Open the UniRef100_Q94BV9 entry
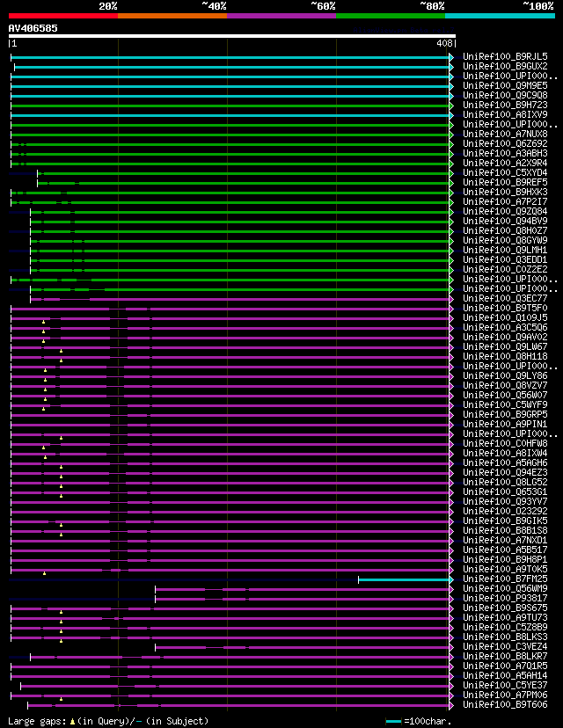 pos(505,221)
